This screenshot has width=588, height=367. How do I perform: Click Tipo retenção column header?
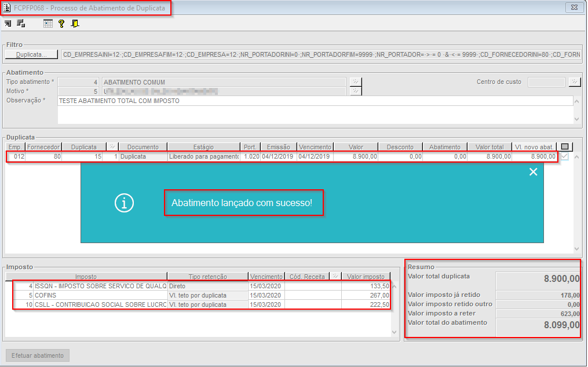pyautogui.click(x=208, y=277)
